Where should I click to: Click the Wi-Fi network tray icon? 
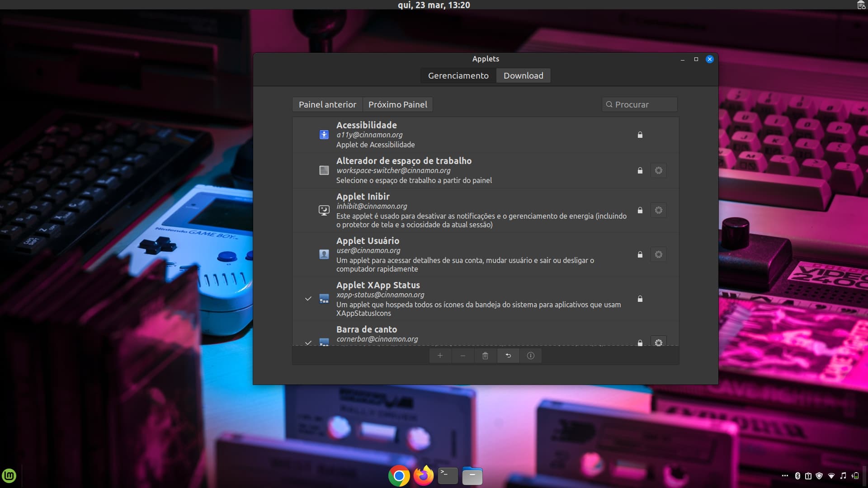click(831, 475)
